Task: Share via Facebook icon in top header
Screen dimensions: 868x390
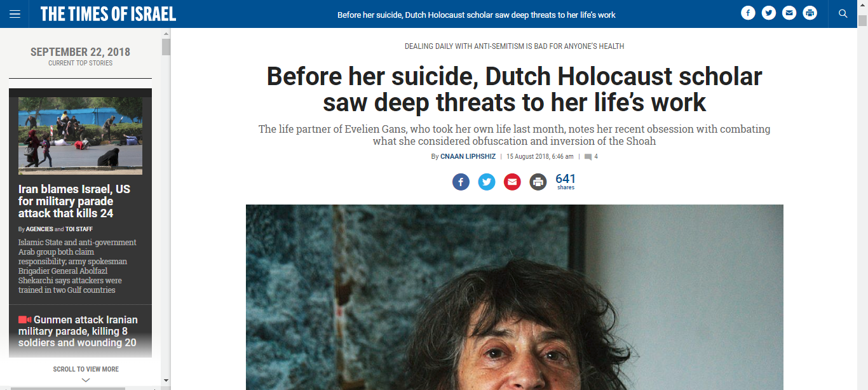Action: (x=748, y=13)
